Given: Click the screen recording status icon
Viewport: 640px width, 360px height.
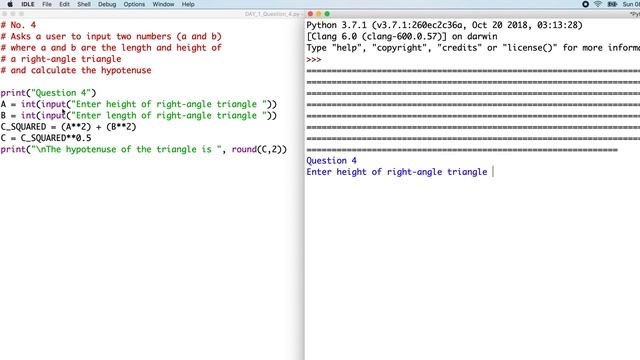Looking at the screenshot, I should [585, 4].
